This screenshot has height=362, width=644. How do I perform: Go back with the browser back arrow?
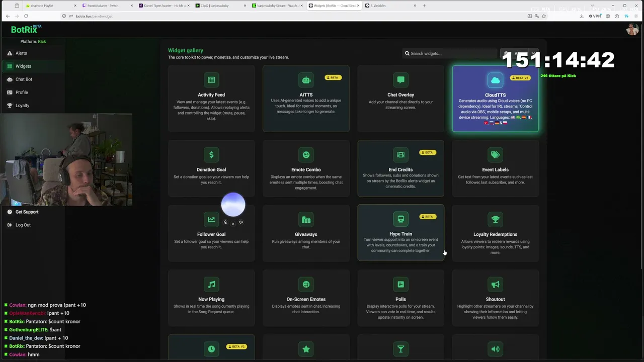(8, 16)
